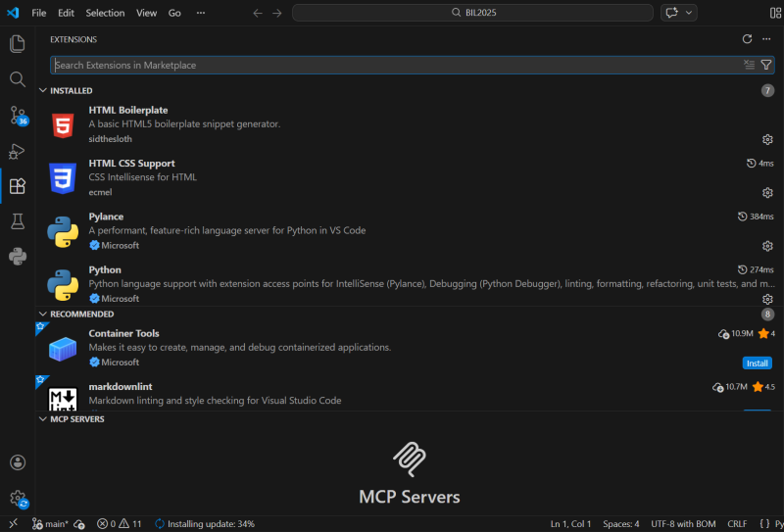Image resolution: width=784 pixels, height=532 pixels.
Task: Change the UTF-8 with BOM encoding
Action: pos(683,524)
